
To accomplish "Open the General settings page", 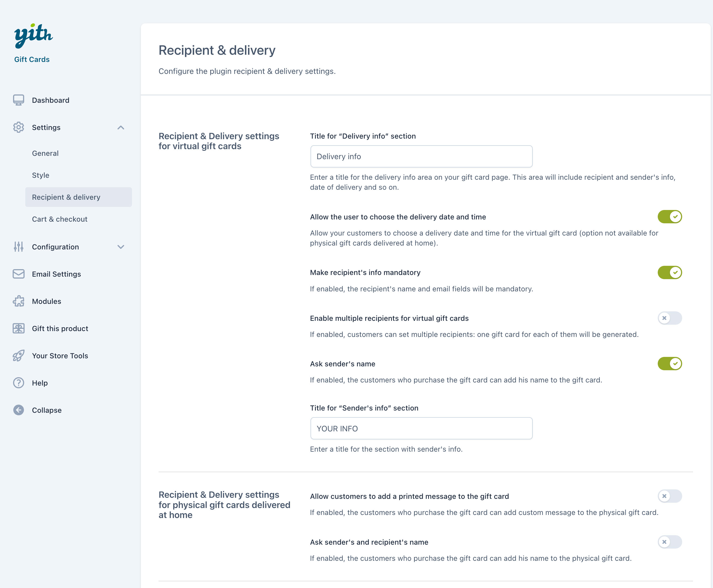I will (45, 153).
